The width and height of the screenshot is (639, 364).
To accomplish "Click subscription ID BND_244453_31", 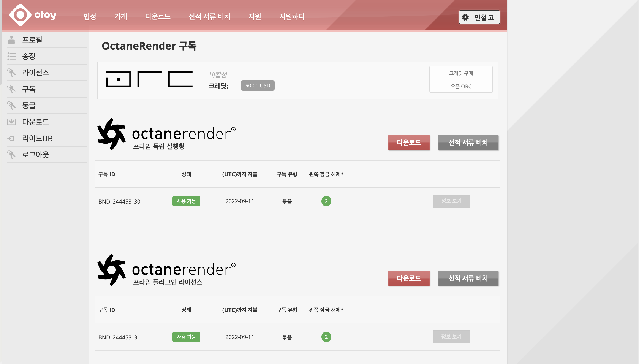I will [x=119, y=337].
